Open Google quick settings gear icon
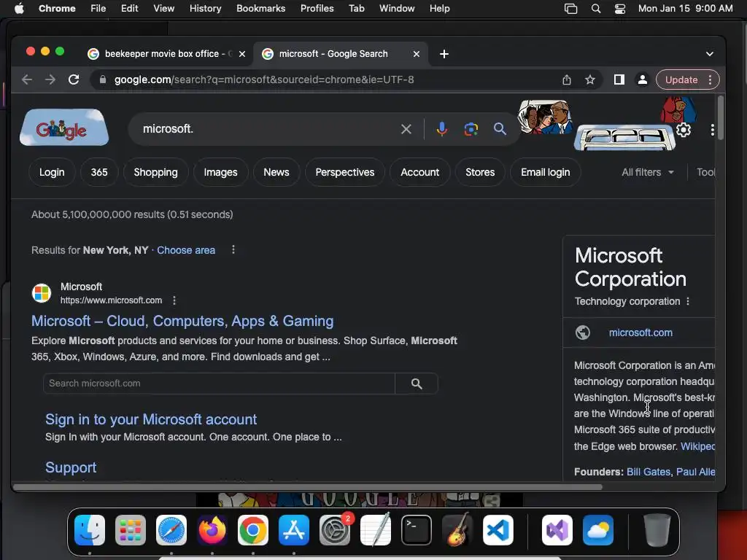This screenshot has height=560, width=747. coord(684,130)
